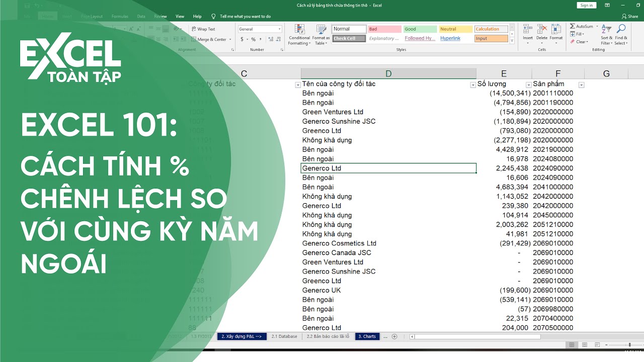644x362 pixels.
Task: Open filter for Tên của công ty đối tác
Action: pos(473,85)
